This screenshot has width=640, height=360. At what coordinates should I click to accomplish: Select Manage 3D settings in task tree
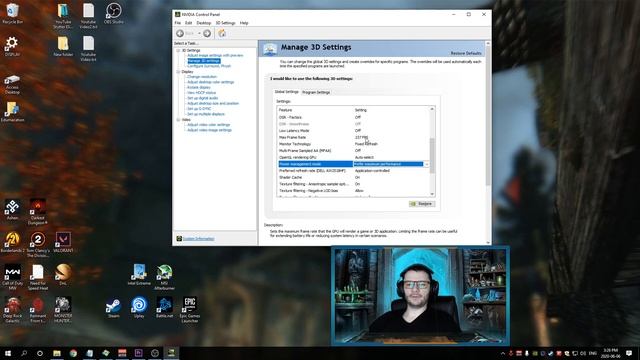click(204, 61)
